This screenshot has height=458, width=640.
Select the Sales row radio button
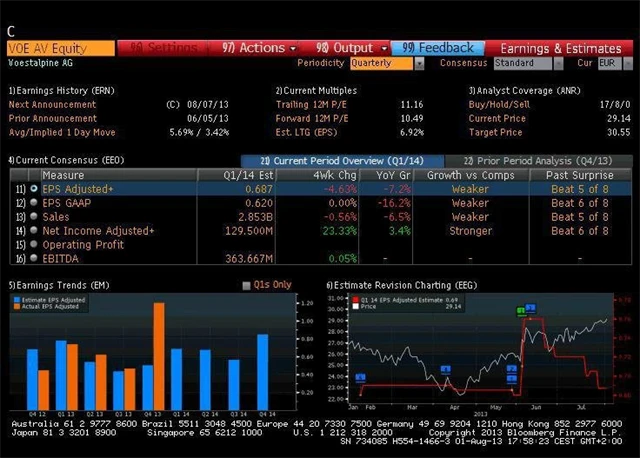[x=33, y=216]
